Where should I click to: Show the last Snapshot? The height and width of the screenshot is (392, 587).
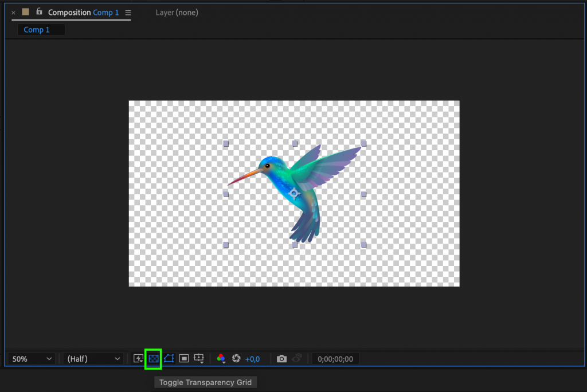point(297,358)
